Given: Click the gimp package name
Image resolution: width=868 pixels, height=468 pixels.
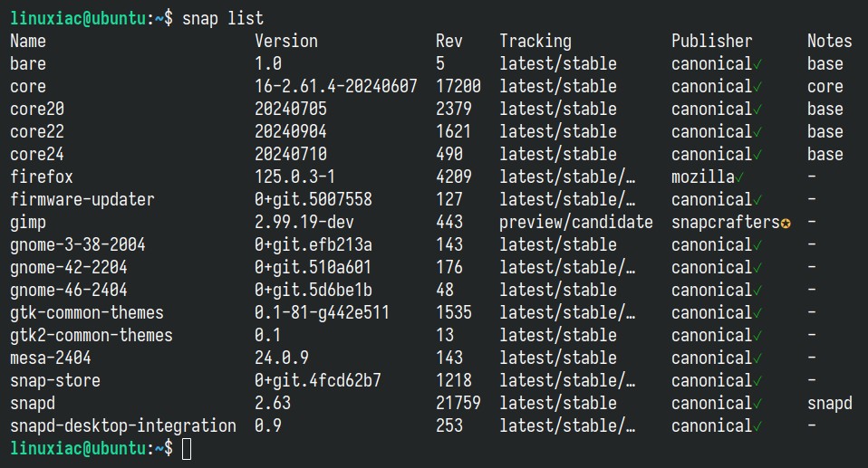Looking at the screenshot, I should tap(28, 223).
